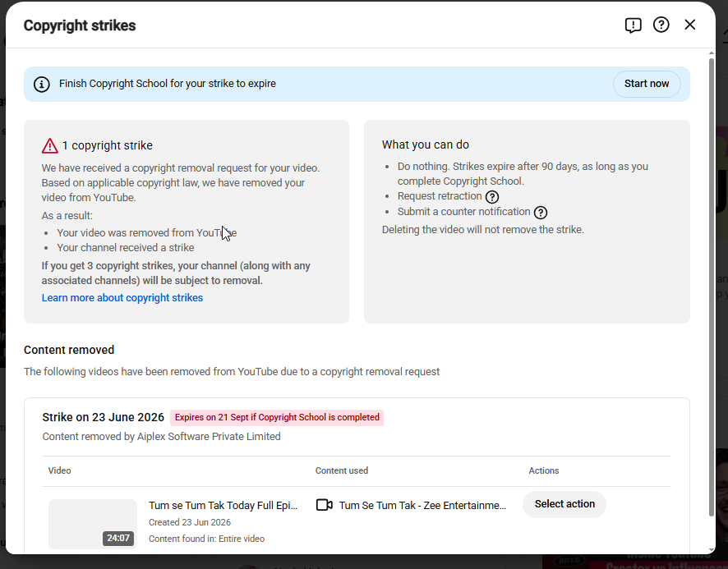Open the removed video thumbnail showing 24:07
The height and width of the screenshot is (569, 728).
click(92, 524)
